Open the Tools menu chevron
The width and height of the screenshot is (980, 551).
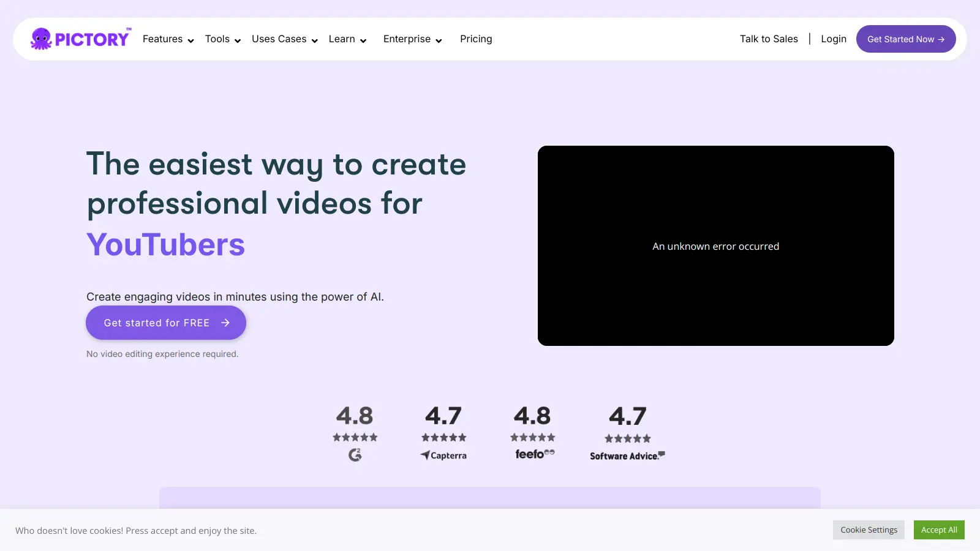[x=237, y=40]
